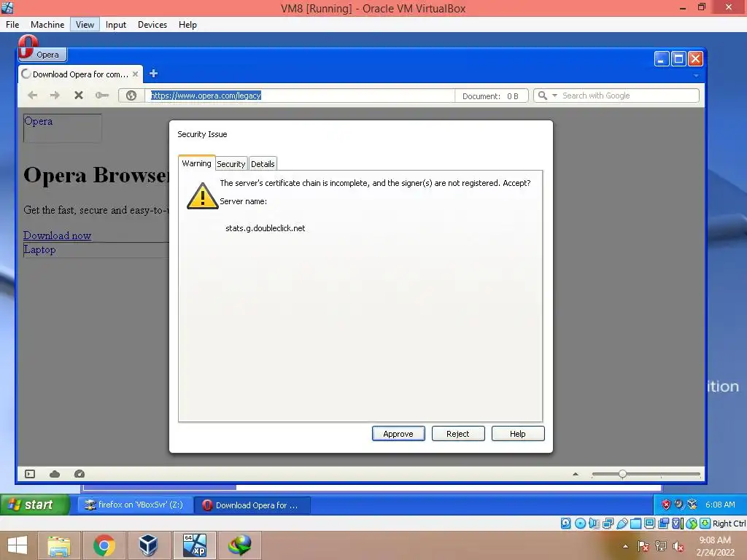Open File Explorer from host taskbar
The height and width of the screenshot is (560, 747).
coord(59,545)
